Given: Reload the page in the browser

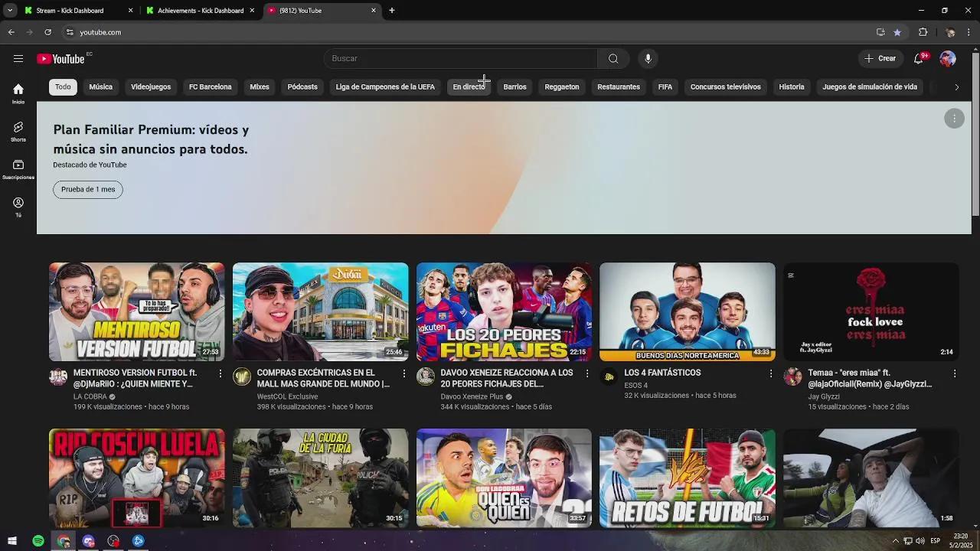Looking at the screenshot, I should [x=47, y=32].
